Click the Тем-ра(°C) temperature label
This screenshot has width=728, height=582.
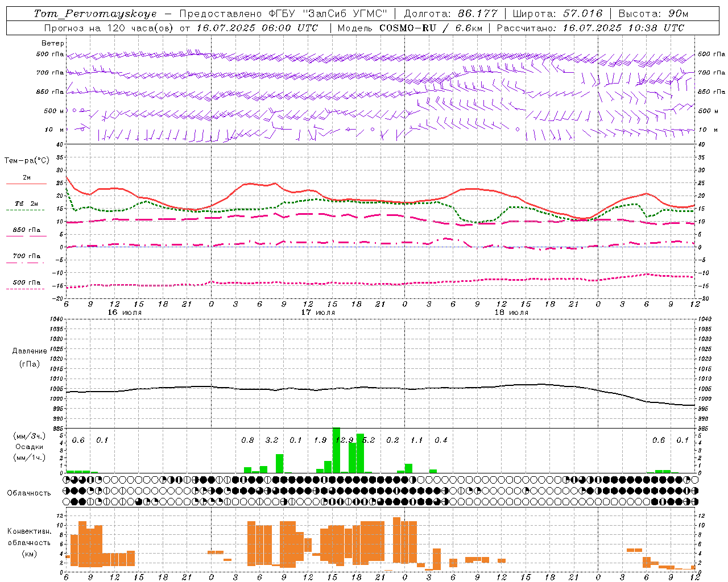27,161
